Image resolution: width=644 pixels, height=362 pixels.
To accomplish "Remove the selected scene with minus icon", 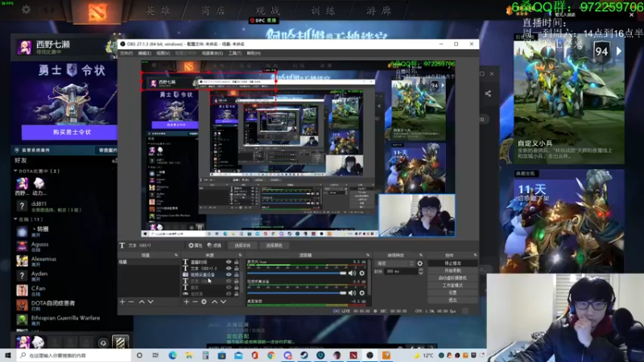I will tap(131, 302).
